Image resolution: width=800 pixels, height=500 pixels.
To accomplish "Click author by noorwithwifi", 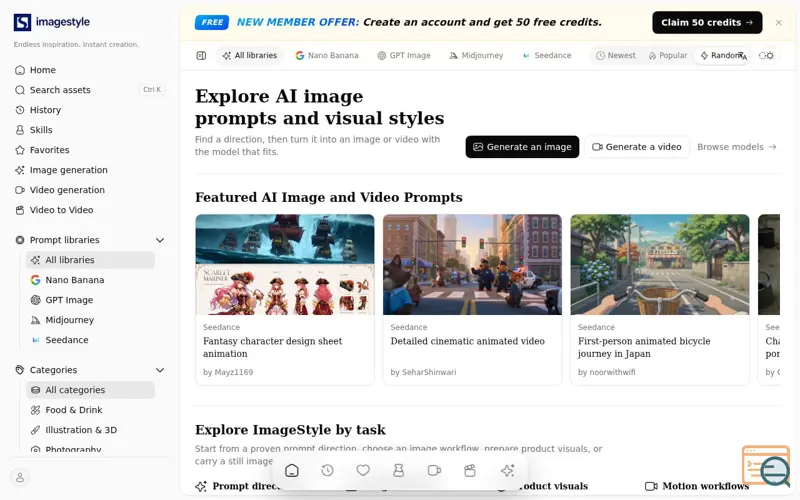I will [x=607, y=372].
